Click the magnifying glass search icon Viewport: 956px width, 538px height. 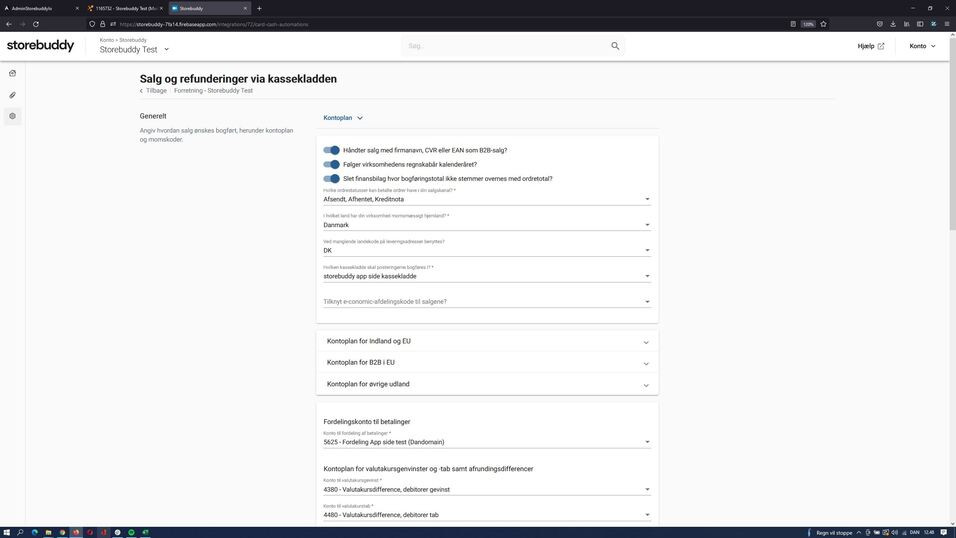pos(615,46)
